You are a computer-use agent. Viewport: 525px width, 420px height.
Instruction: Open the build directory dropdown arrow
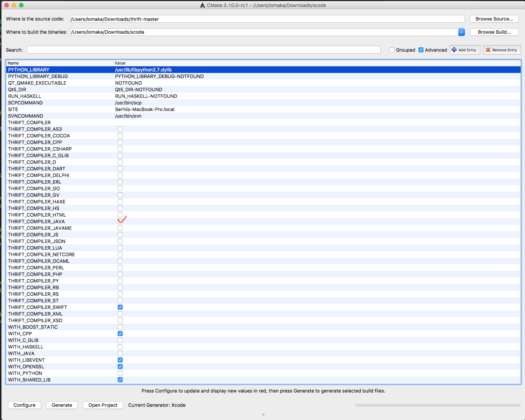[x=462, y=32]
